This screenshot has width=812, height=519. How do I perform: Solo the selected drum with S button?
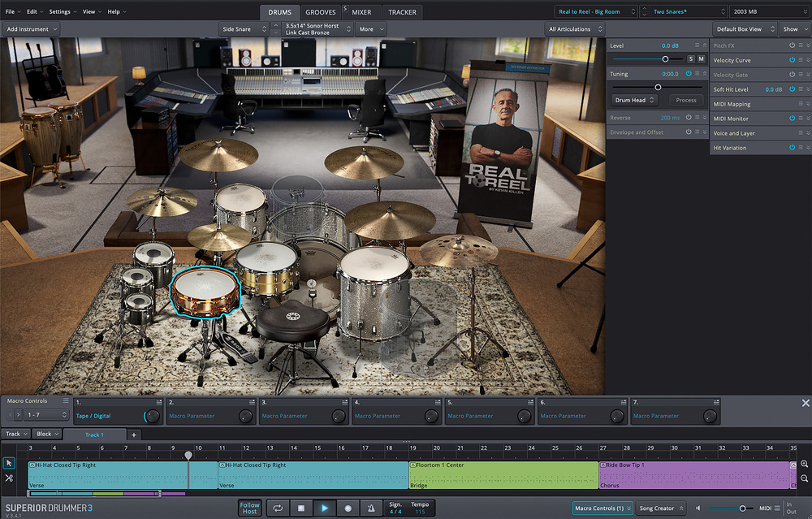coord(691,59)
